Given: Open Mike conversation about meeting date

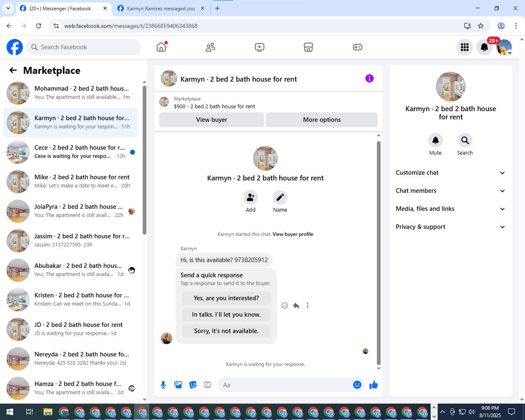Looking at the screenshot, I should pos(71,182).
